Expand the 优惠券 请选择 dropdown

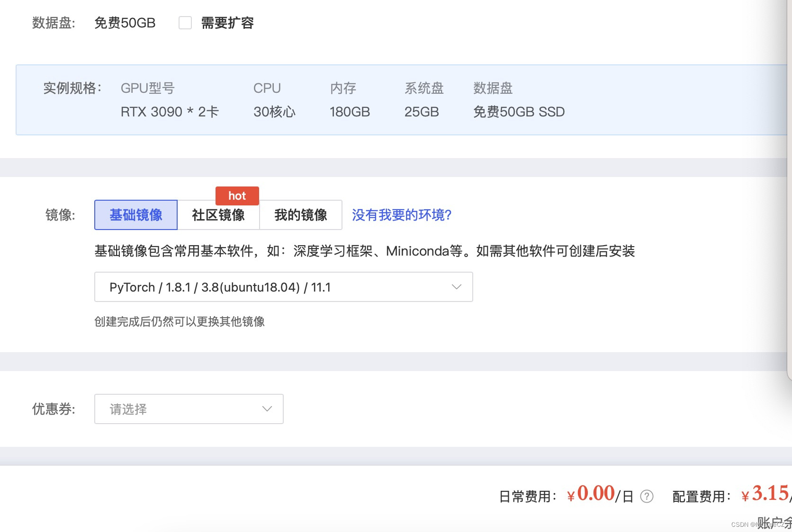(x=189, y=409)
